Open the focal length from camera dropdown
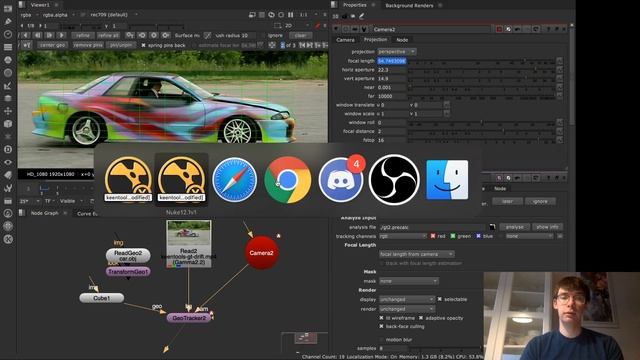The image size is (640, 360). [417, 254]
